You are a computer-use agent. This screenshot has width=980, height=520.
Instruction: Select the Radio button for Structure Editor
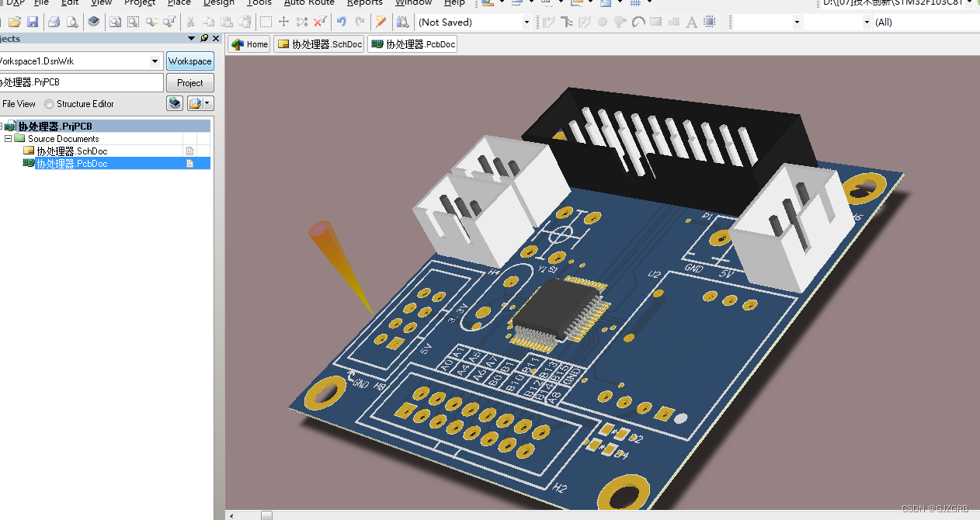point(49,103)
